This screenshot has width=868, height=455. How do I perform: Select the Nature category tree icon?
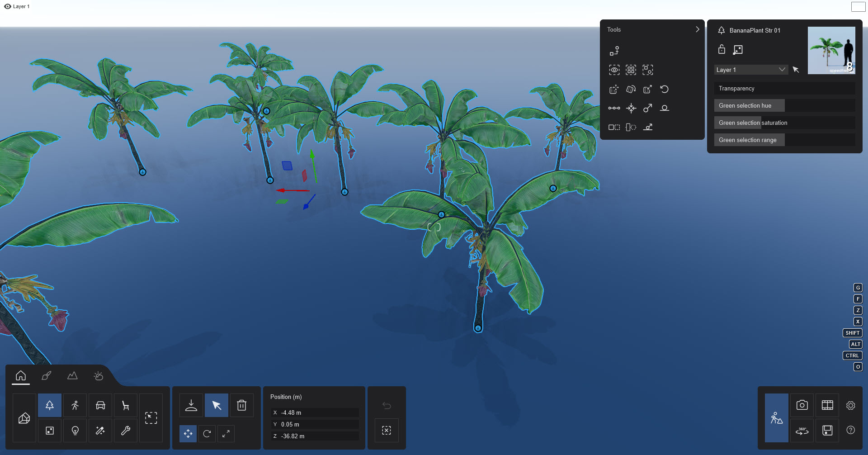coord(50,405)
